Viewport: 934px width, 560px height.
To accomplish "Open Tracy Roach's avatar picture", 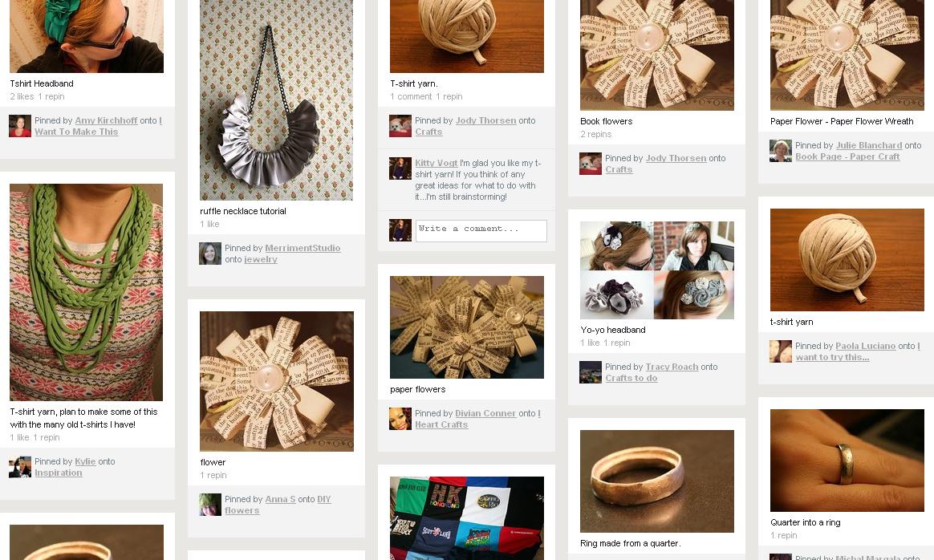I will click(591, 372).
